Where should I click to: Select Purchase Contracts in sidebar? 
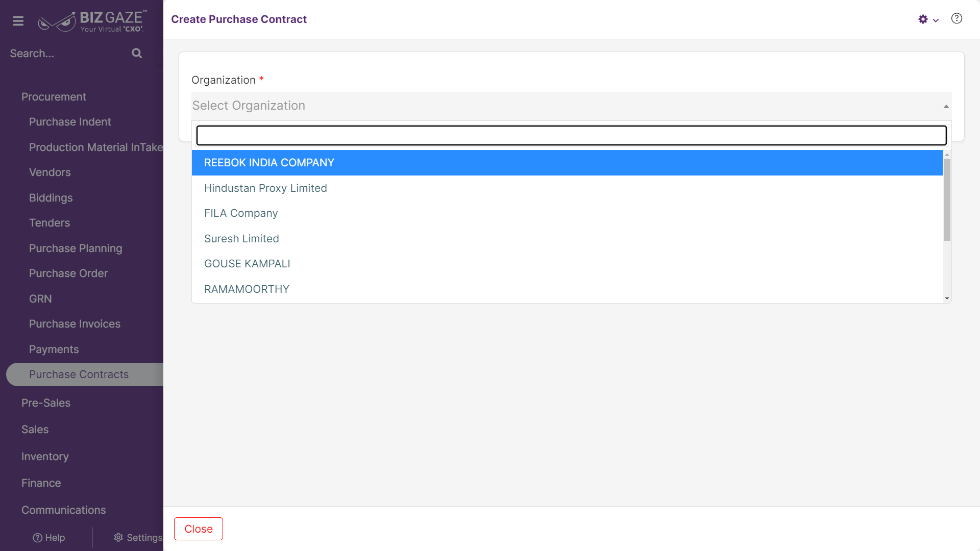click(x=85, y=374)
